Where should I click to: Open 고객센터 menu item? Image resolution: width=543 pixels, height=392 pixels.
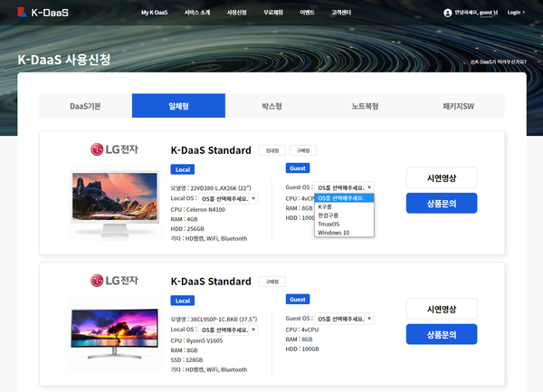[x=341, y=13]
